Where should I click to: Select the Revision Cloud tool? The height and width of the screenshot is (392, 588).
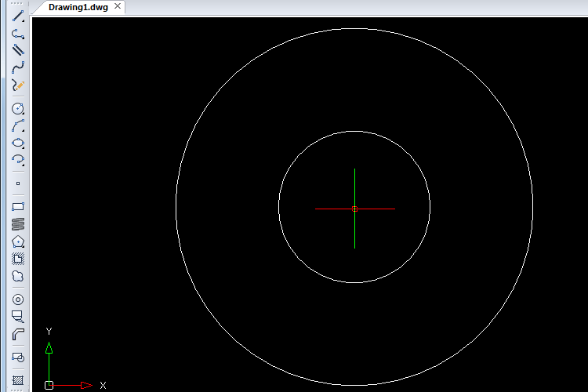coord(18,276)
